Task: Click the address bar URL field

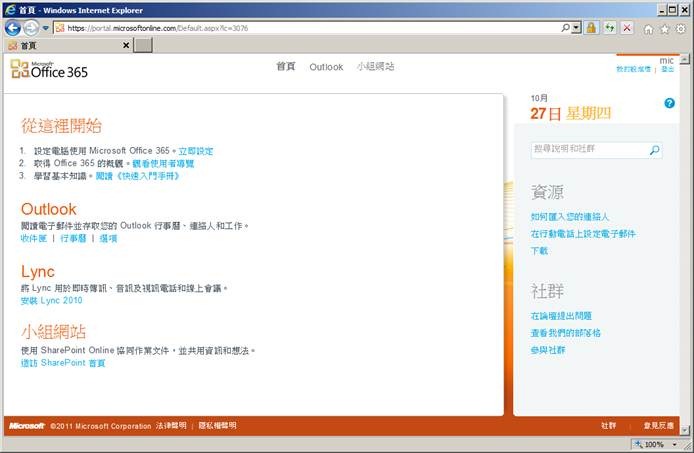Action: [305, 28]
